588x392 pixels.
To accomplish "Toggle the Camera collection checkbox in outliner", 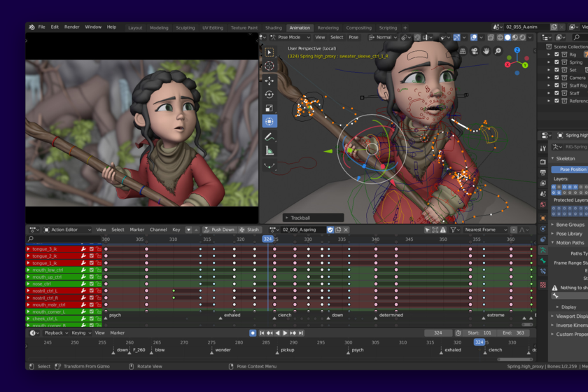I will point(557,78).
